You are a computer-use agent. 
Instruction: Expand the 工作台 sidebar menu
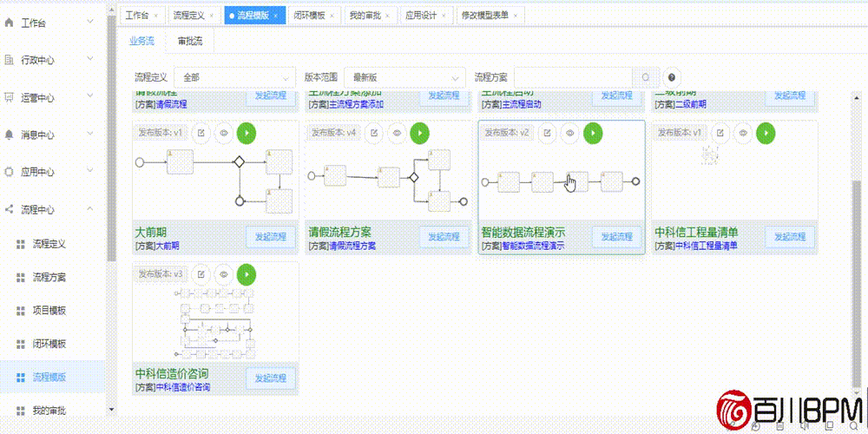pos(91,23)
